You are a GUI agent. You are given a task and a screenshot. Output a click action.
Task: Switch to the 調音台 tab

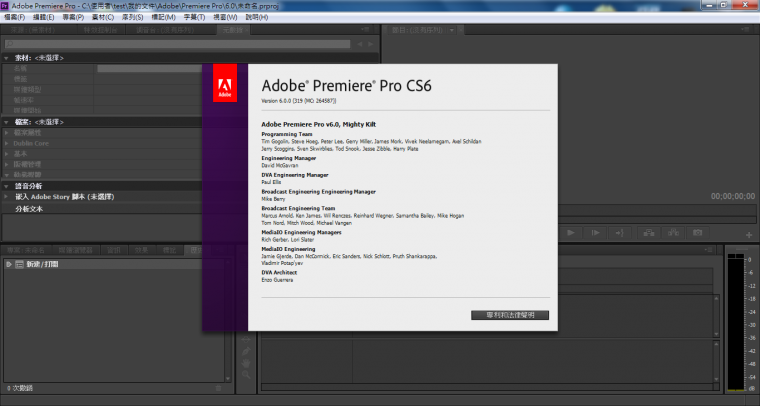click(165, 30)
